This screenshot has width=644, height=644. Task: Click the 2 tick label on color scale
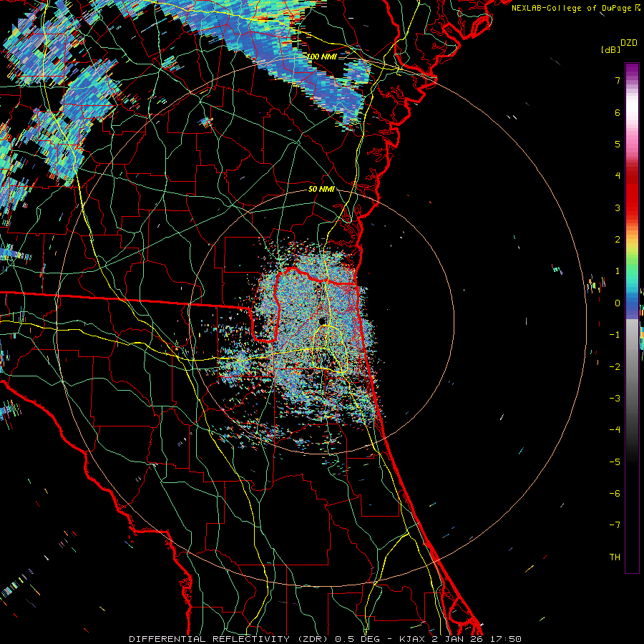click(x=618, y=240)
